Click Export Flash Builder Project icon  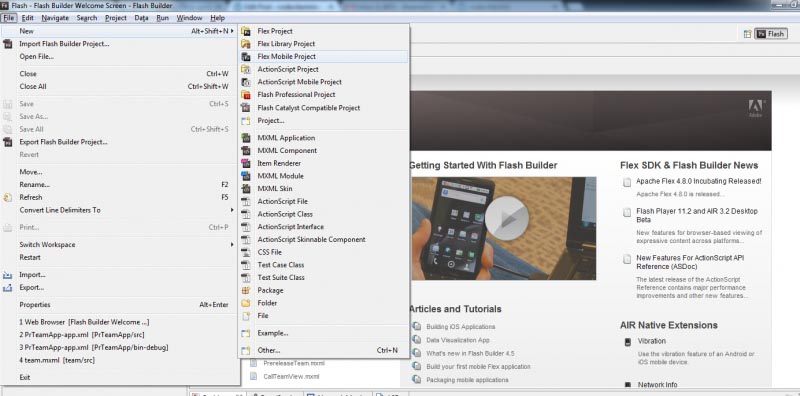point(8,142)
